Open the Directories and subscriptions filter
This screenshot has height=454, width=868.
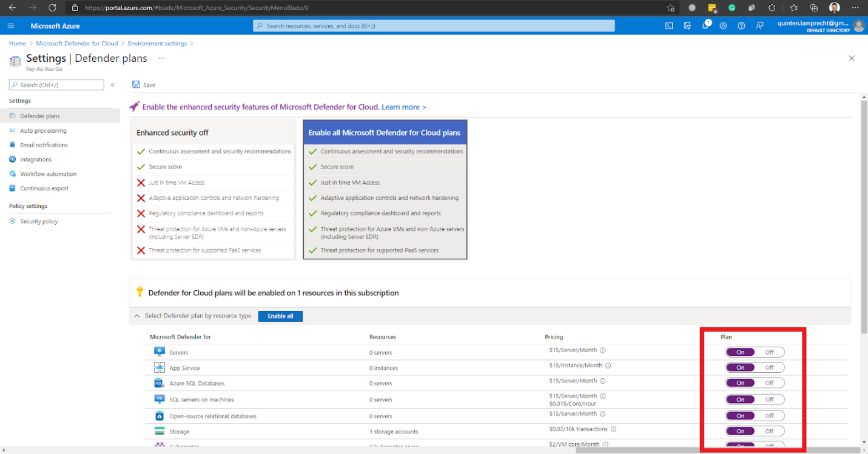point(687,26)
